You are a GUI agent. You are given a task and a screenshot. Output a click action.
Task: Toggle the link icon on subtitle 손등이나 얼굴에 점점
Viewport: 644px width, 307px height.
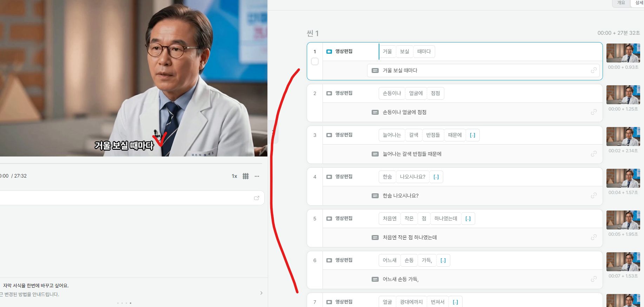594,112
